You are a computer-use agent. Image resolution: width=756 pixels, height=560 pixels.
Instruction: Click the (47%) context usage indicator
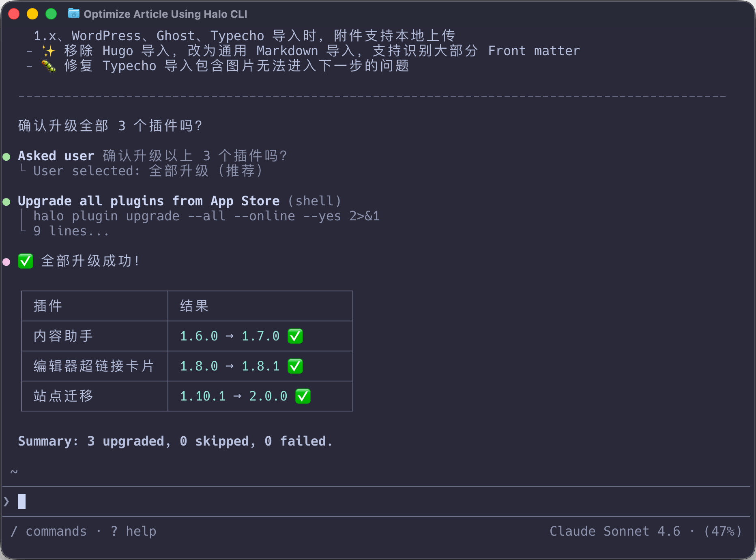point(722,531)
